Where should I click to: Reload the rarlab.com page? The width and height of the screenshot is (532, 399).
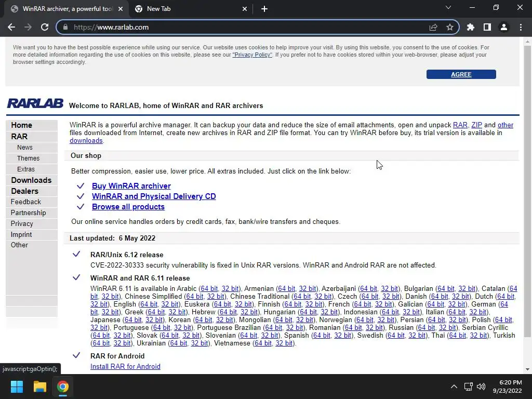[x=45, y=27]
